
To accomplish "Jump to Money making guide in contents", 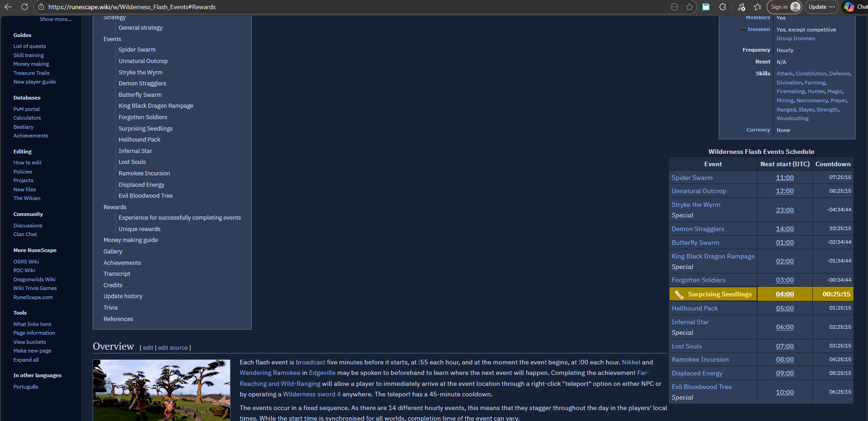I will coord(131,240).
